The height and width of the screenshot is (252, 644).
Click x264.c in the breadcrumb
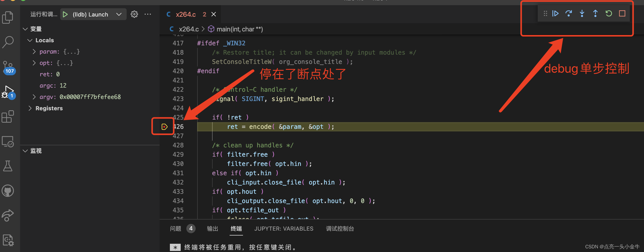point(189,29)
